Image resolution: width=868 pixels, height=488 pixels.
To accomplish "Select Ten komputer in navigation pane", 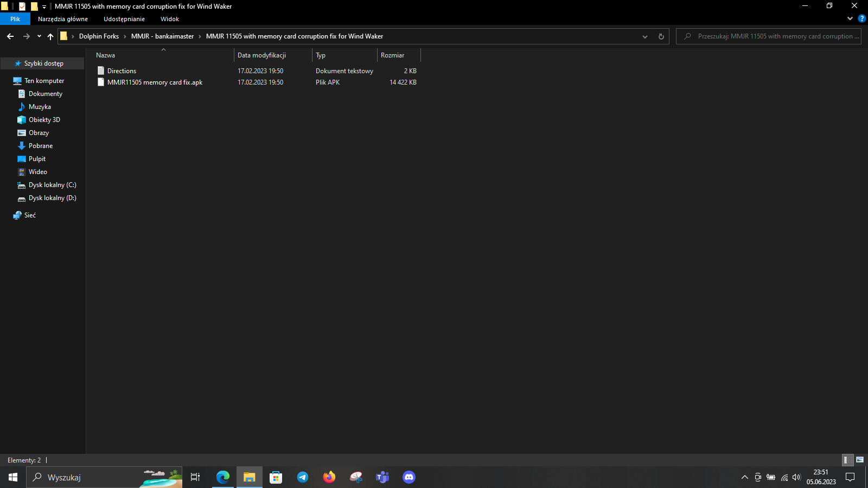I will [44, 81].
